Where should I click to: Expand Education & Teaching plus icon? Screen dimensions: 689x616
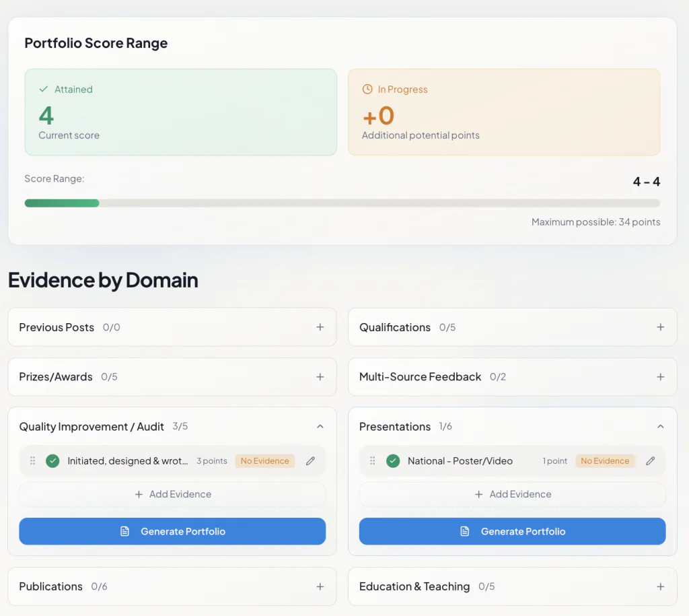pyautogui.click(x=660, y=586)
